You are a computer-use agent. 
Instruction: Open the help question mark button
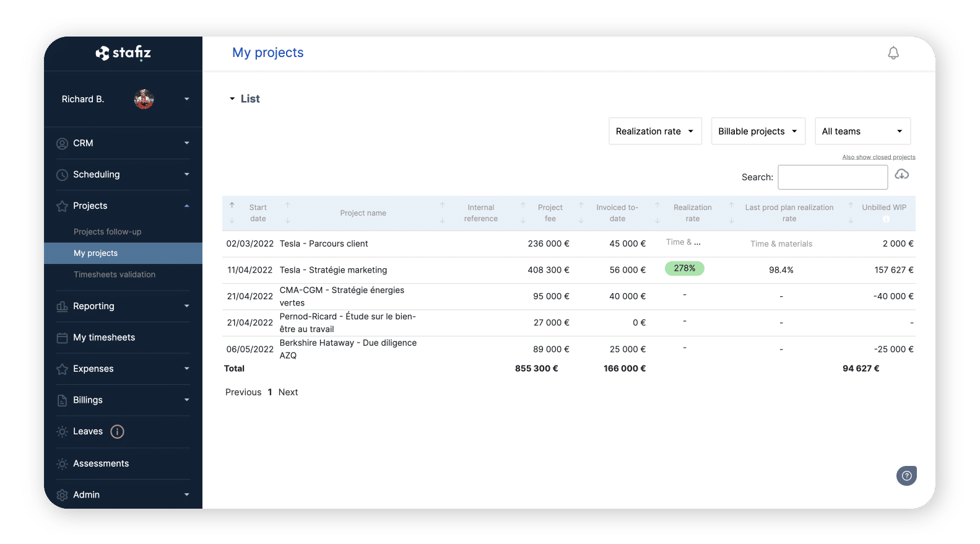(906, 476)
